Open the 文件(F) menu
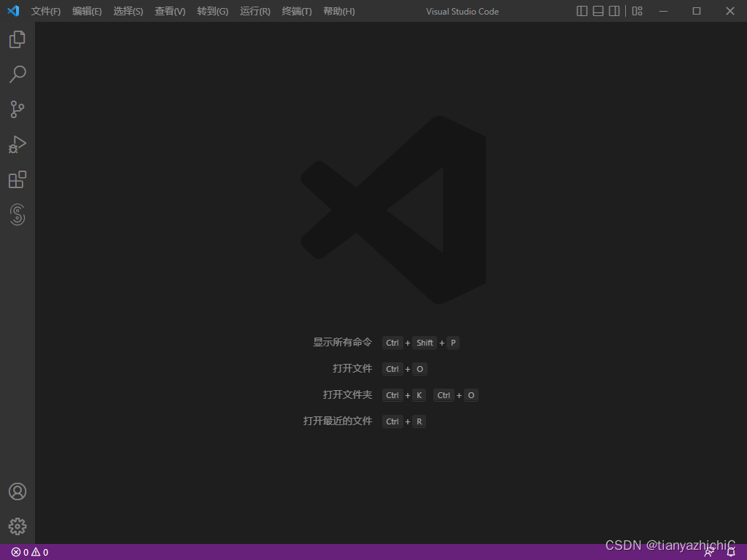 click(x=46, y=11)
